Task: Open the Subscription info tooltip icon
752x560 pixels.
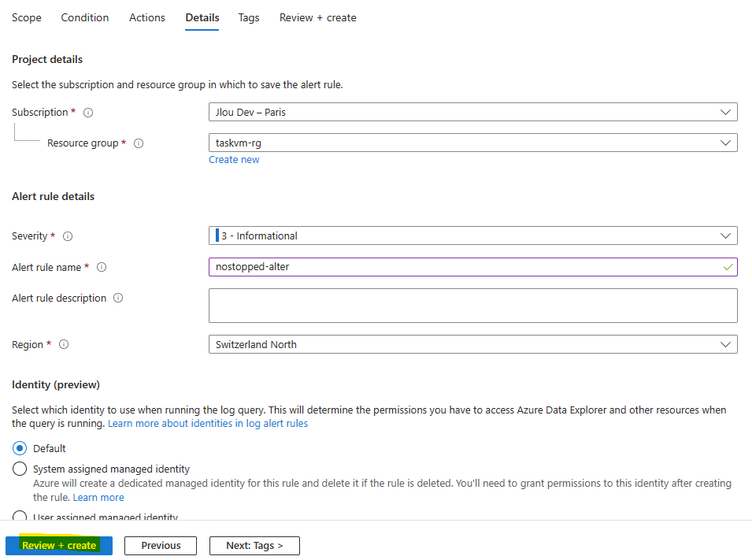Action: [88, 113]
